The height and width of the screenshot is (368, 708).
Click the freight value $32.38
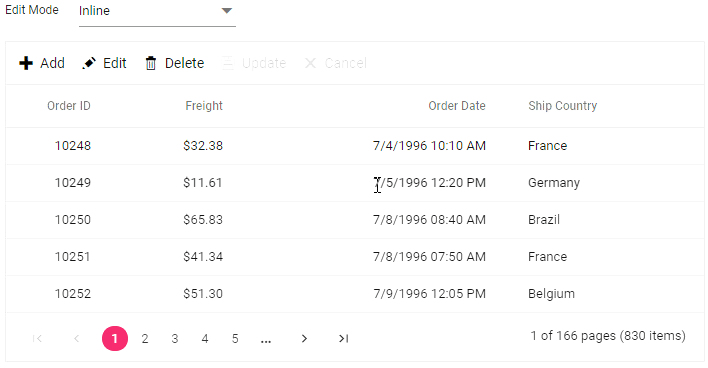[203, 146]
